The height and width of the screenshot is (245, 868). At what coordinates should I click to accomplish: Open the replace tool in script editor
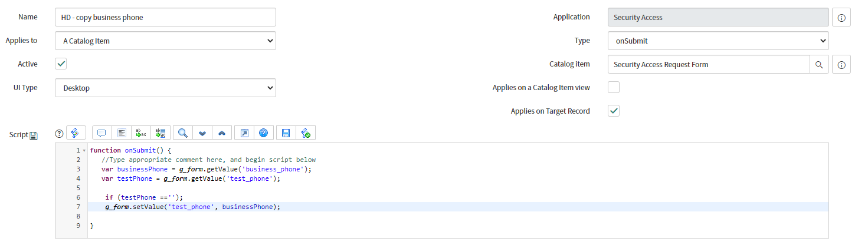(140, 133)
